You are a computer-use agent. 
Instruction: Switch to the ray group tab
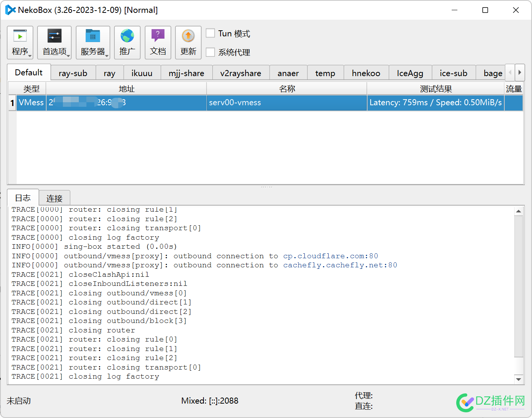[110, 73]
